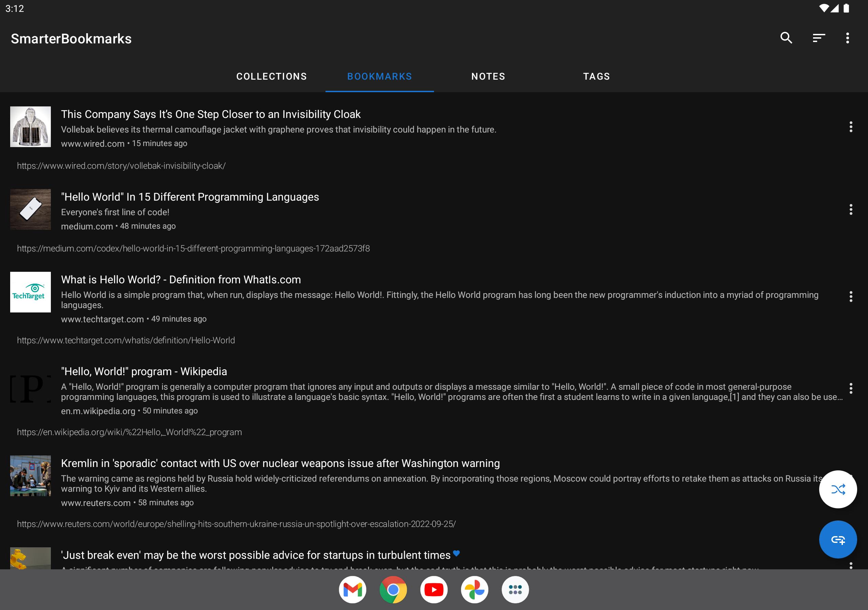Open 'What is Hello World? - Definition' title
Viewport: 868px width, 610px height.
coord(181,280)
